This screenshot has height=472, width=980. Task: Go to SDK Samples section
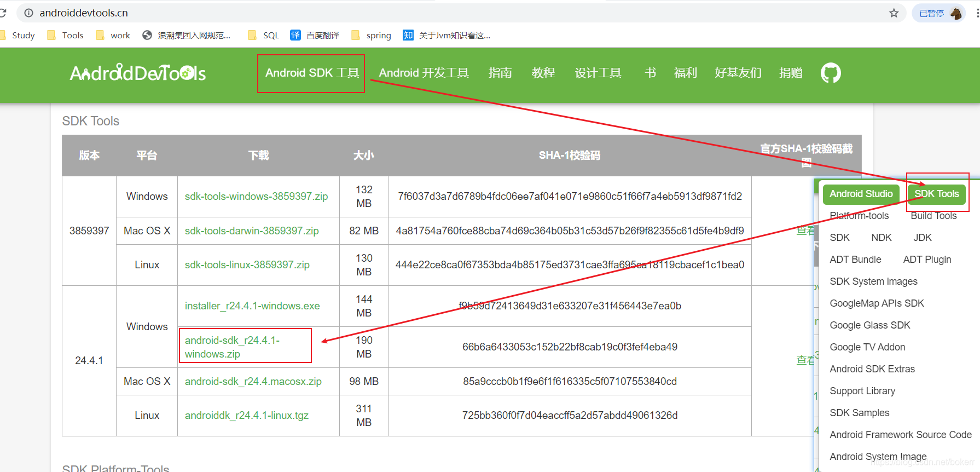click(x=859, y=413)
